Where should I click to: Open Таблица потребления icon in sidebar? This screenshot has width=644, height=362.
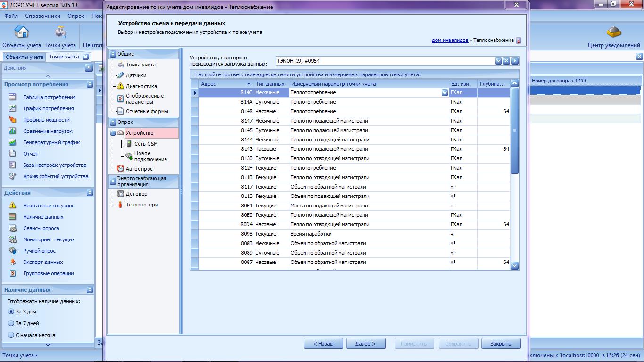pos(13,97)
